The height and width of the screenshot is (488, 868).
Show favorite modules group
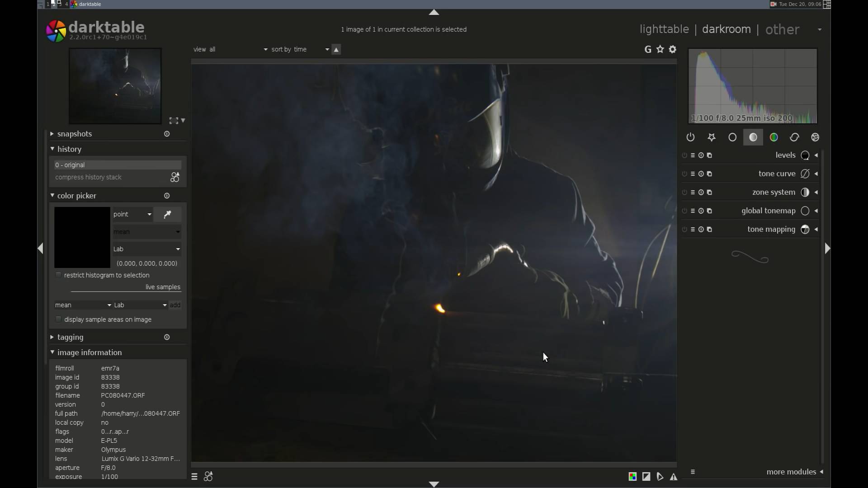pos(712,137)
